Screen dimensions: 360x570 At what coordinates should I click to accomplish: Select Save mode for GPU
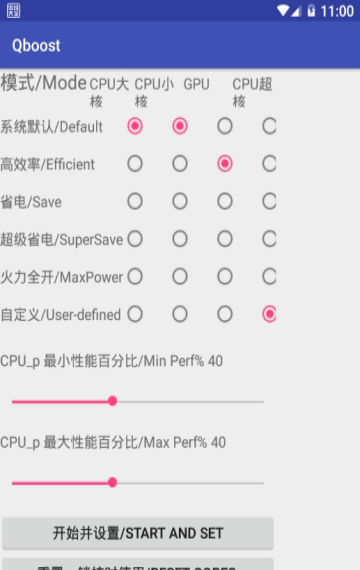coord(225,201)
